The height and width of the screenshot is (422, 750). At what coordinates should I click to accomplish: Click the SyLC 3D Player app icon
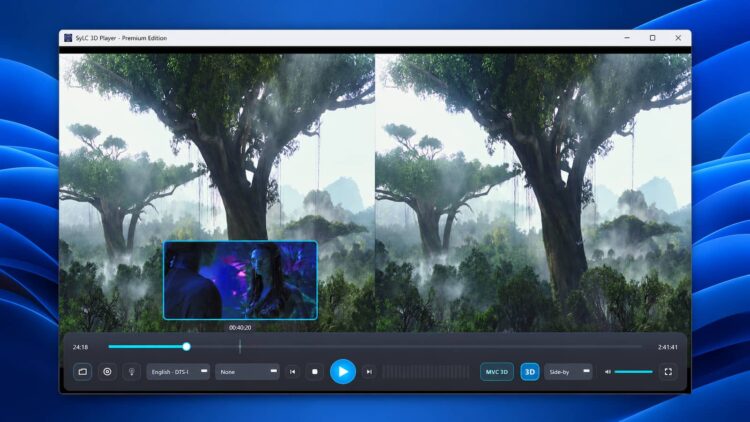pyautogui.click(x=68, y=38)
